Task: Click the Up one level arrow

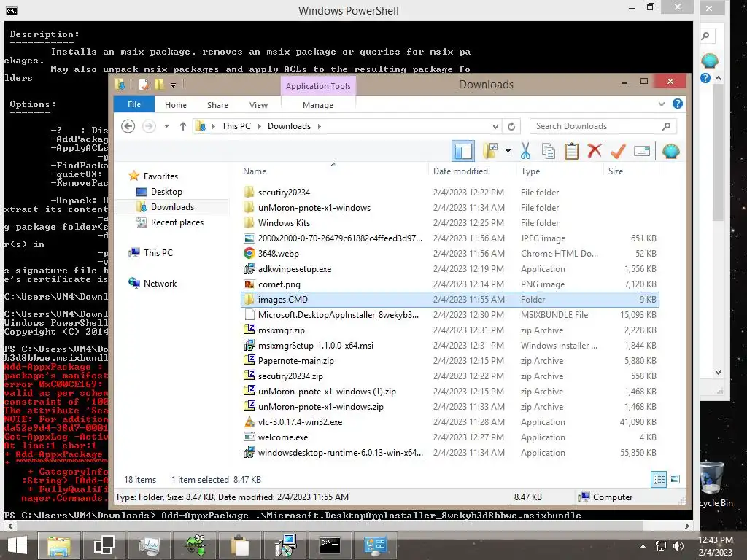Action: click(x=183, y=126)
